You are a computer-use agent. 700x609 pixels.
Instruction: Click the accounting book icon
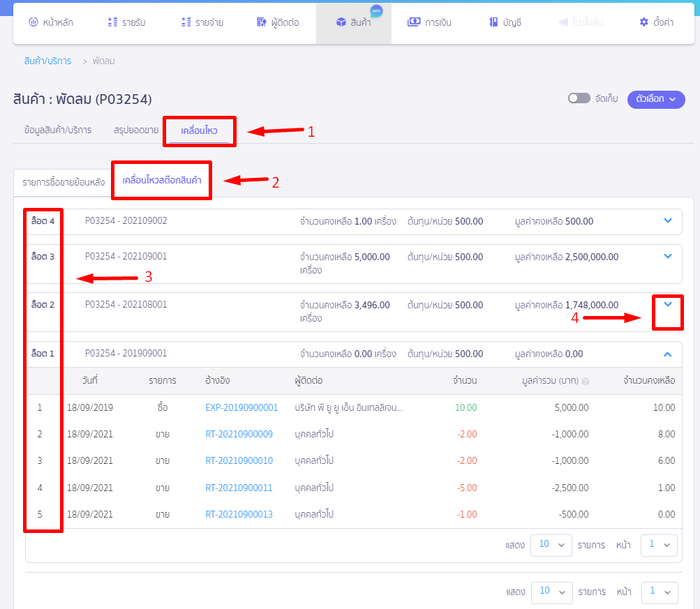pos(493,22)
